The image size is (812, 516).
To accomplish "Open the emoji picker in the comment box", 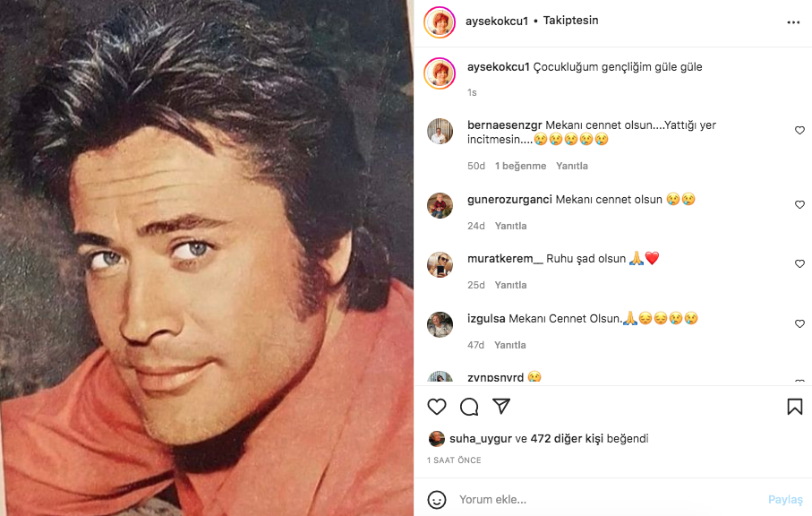I will click(x=437, y=500).
